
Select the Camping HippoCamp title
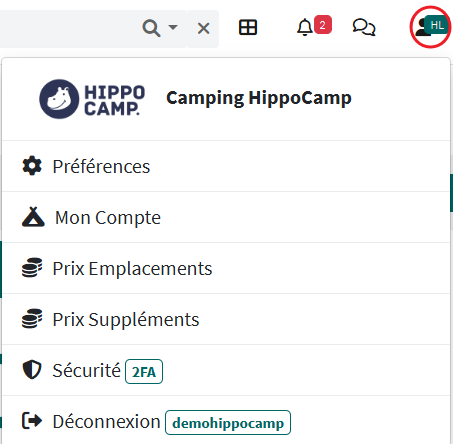[x=259, y=98]
